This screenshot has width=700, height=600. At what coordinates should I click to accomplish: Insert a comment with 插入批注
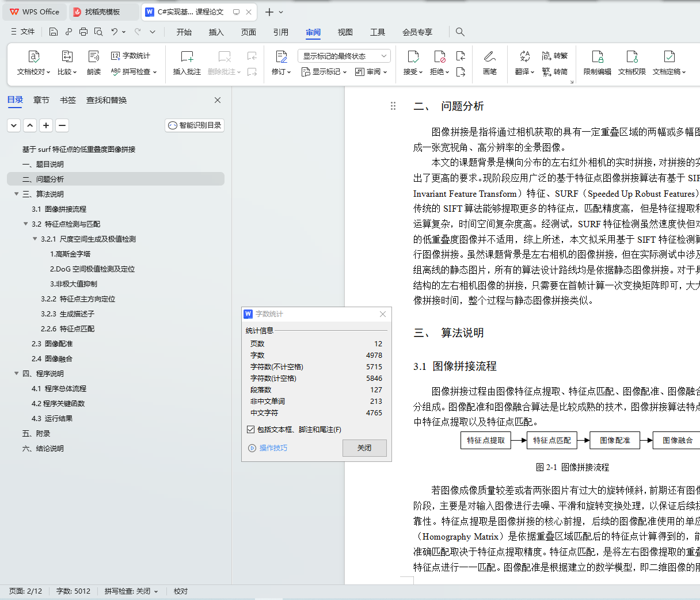tap(187, 63)
